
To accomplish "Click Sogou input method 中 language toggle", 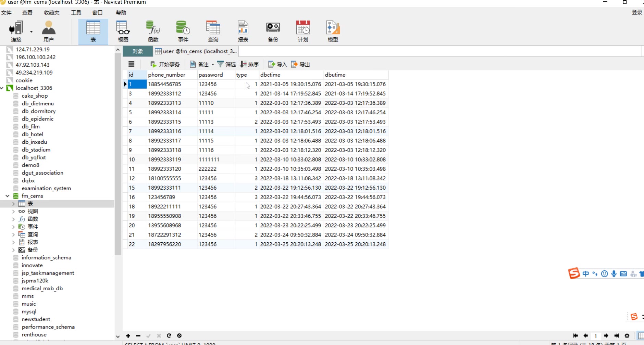I will click(x=586, y=273).
